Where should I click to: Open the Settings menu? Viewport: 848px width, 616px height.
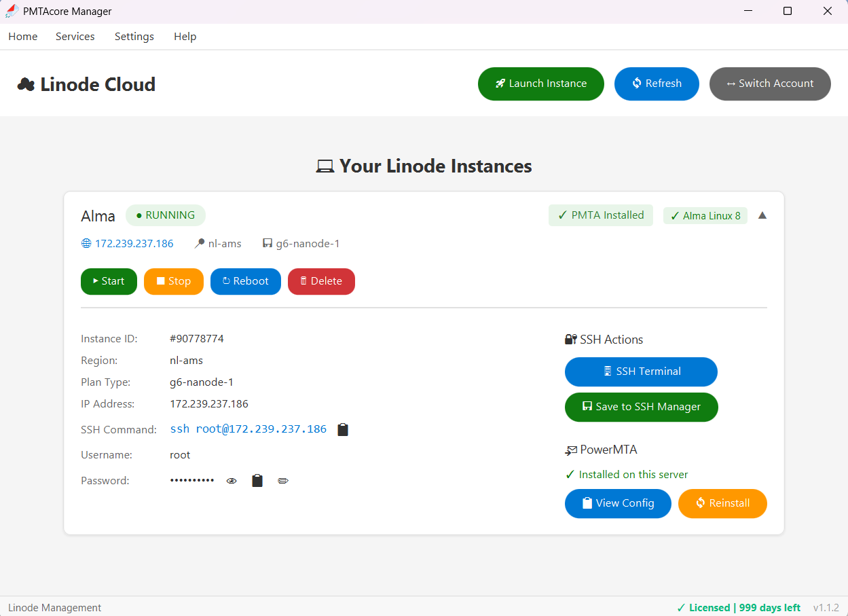tap(134, 37)
